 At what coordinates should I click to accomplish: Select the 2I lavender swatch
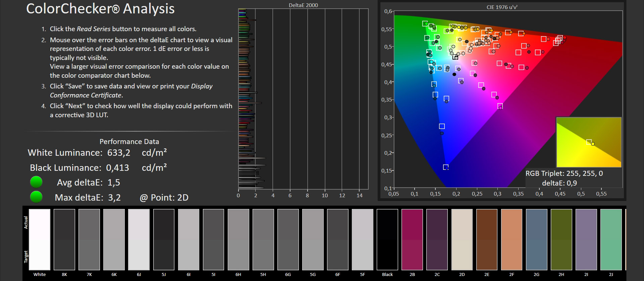[x=586, y=239]
